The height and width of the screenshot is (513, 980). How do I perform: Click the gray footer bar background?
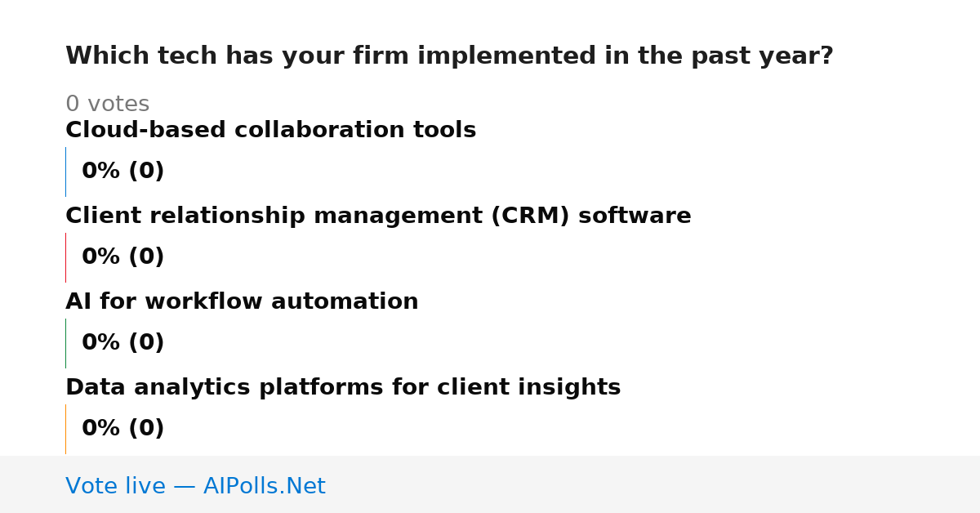click(x=653, y=484)
